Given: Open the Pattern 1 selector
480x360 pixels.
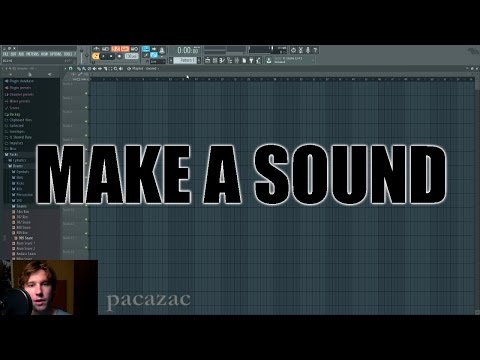Looking at the screenshot, I should (184, 60).
